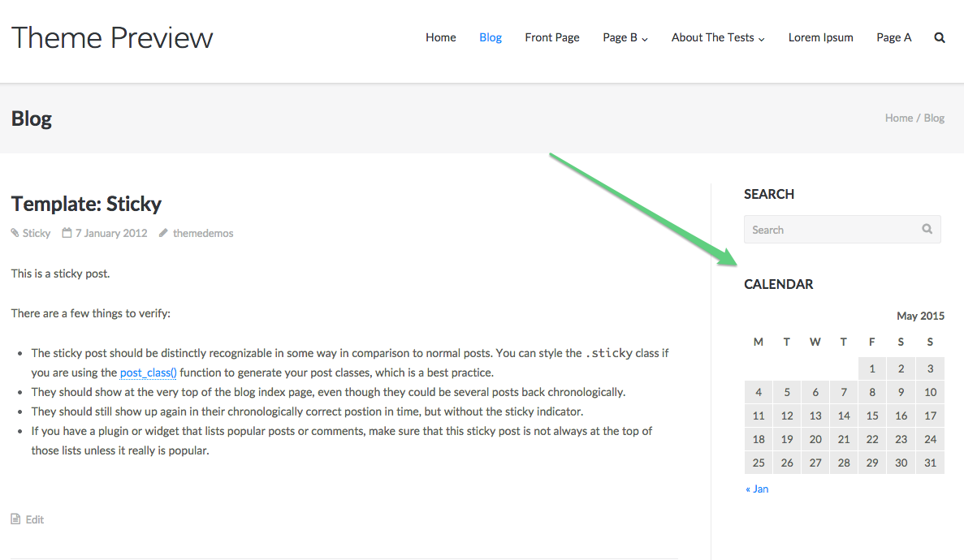Click the Edit link below the post
The height and width of the screenshot is (560, 964).
[x=34, y=519]
